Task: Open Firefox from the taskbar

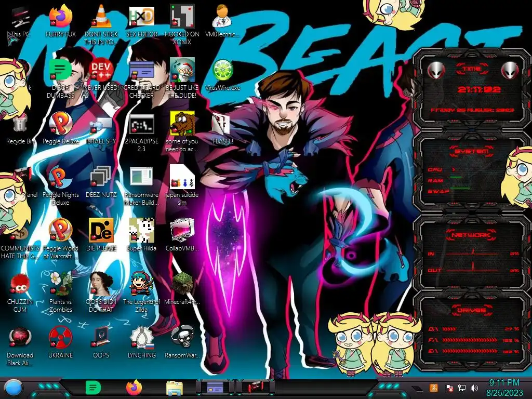Action: (135, 388)
